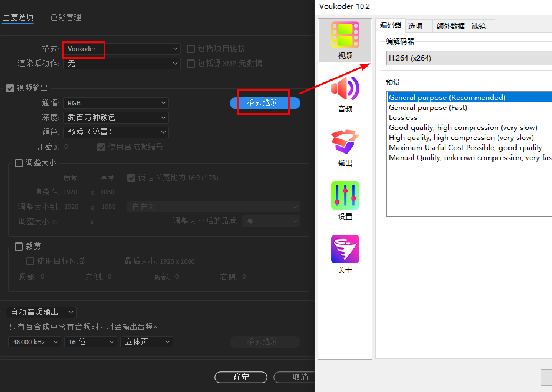The width and height of the screenshot is (552, 392).
Task: Open the 48.000 kHz sample rate dropdown
Action: [x=34, y=341]
